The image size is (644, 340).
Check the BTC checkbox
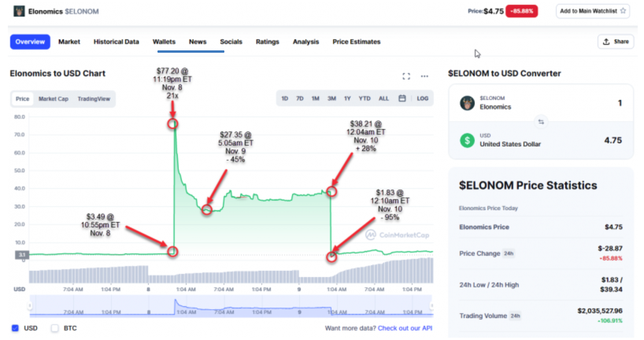point(55,328)
